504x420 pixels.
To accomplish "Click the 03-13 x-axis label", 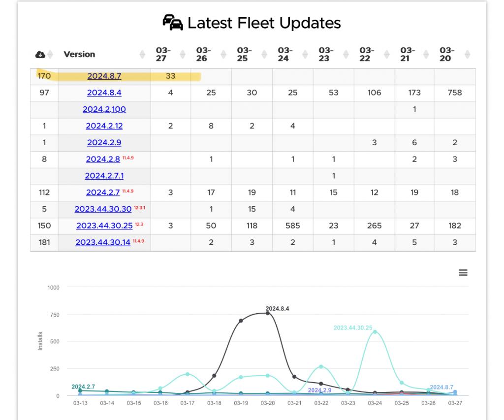I will (x=80, y=403).
